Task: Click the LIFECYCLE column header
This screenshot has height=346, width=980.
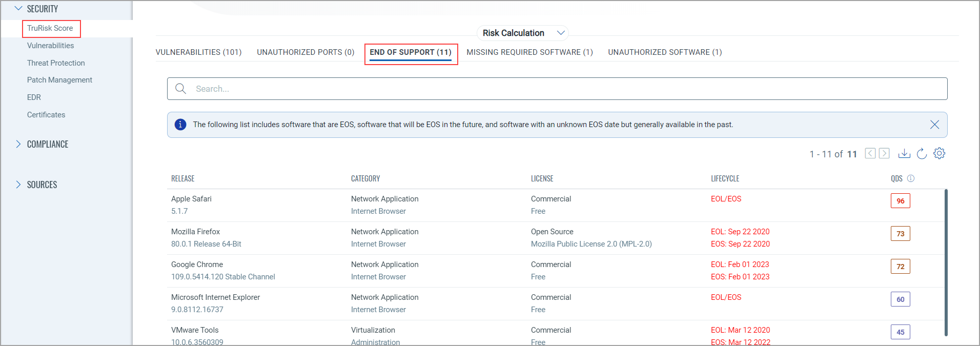Action: (725, 178)
